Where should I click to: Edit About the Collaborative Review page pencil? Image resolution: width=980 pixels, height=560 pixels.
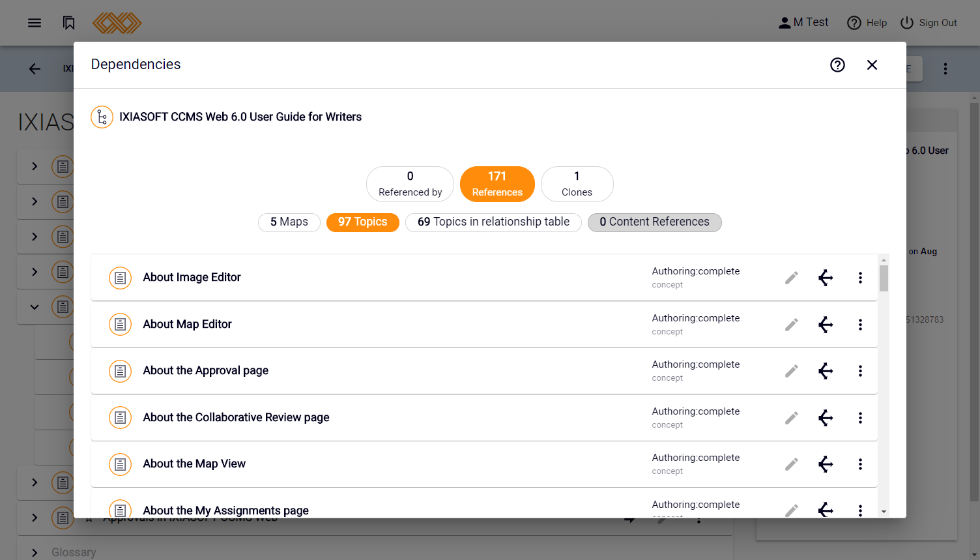[x=792, y=418]
